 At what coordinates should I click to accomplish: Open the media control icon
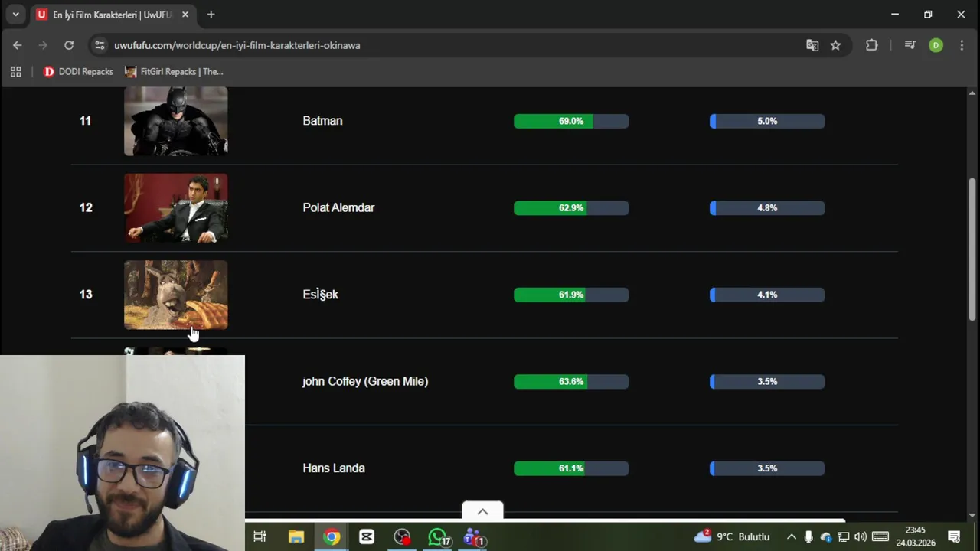click(x=910, y=45)
